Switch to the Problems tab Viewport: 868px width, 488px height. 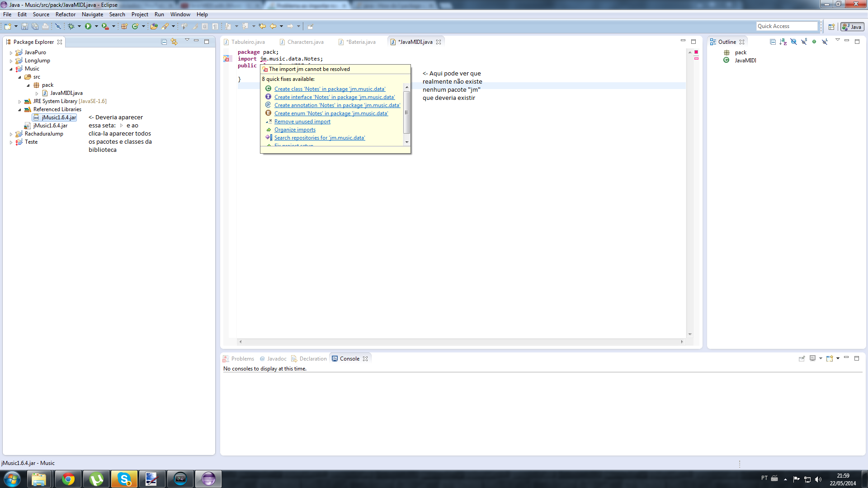coord(238,359)
